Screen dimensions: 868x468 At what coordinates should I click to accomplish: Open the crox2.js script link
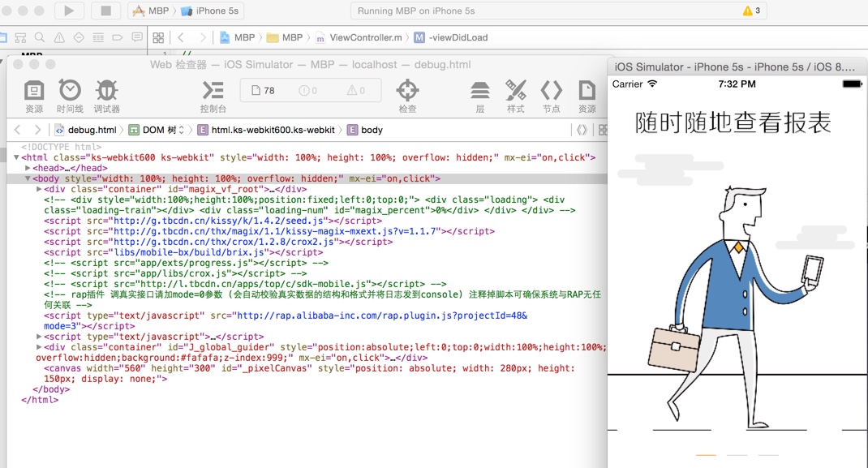[x=224, y=241]
